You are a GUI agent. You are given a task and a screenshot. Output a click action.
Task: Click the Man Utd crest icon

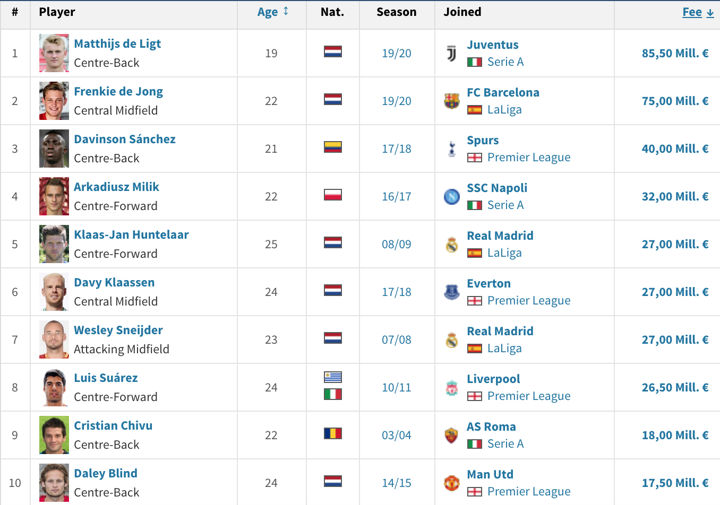(x=451, y=483)
